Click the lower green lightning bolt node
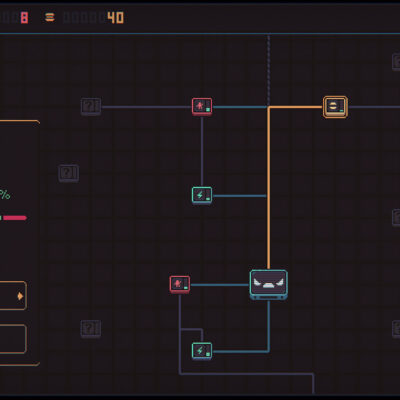The image size is (400, 400). point(202,351)
